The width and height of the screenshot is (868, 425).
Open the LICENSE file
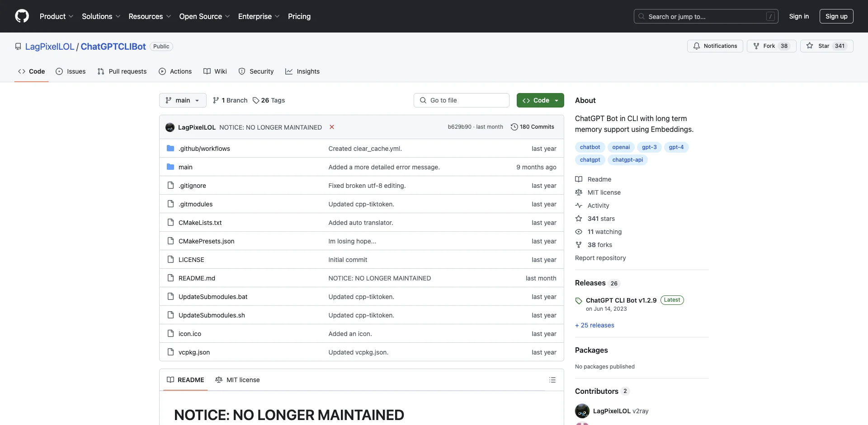pos(191,260)
